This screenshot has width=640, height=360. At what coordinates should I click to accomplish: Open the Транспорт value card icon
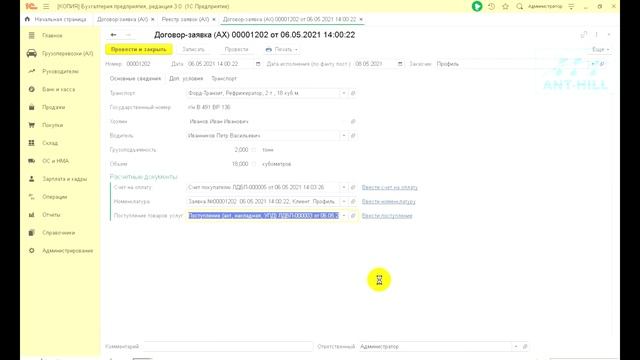pyautogui.click(x=353, y=93)
